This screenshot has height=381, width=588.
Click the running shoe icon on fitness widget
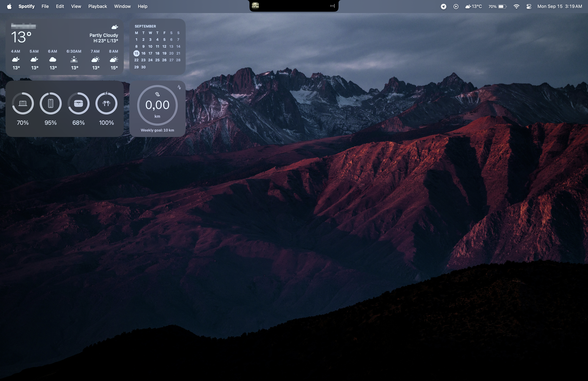point(158,94)
